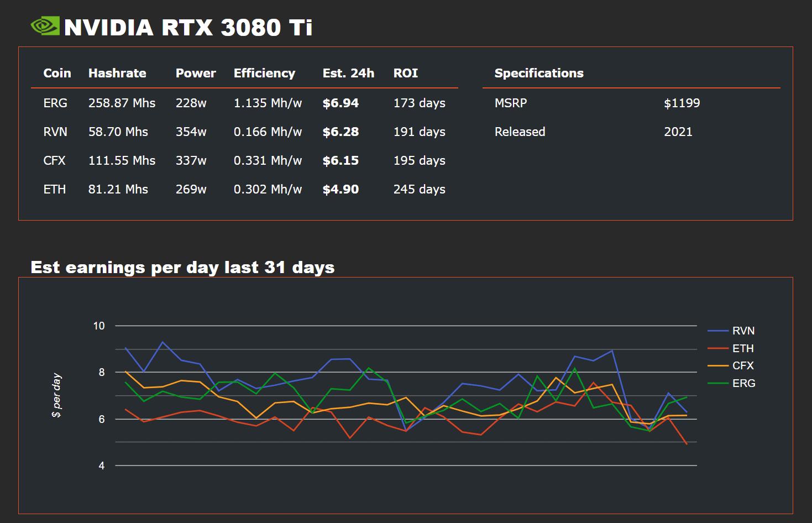Toggle the ETH legend entry
Viewport: 812px width, 523px height.
(x=731, y=348)
